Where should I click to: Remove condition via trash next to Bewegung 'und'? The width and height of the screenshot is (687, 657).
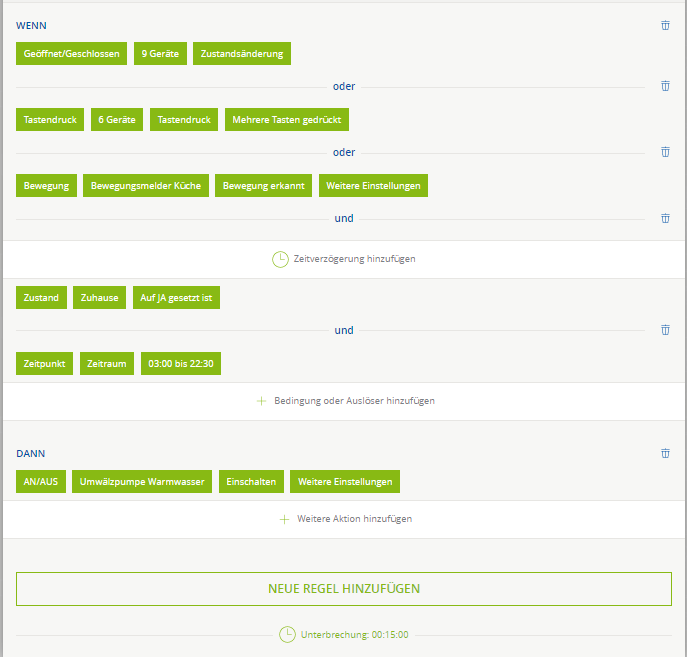pos(665,218)
